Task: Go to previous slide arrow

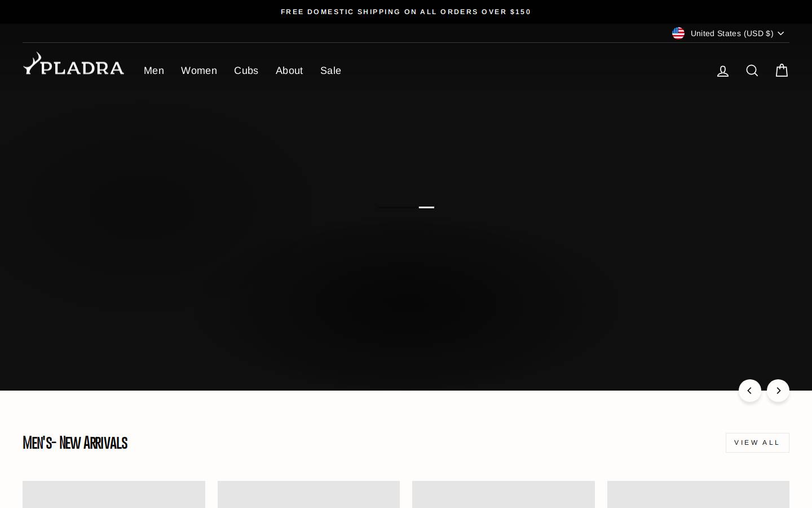Action: [750, 391]
